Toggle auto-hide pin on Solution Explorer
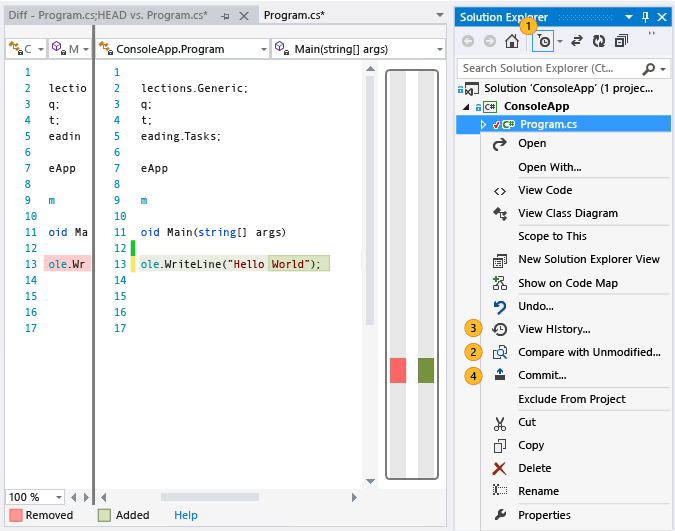This screenshot has width=675, height=531. pyautogui.click(x=645, y=17)
